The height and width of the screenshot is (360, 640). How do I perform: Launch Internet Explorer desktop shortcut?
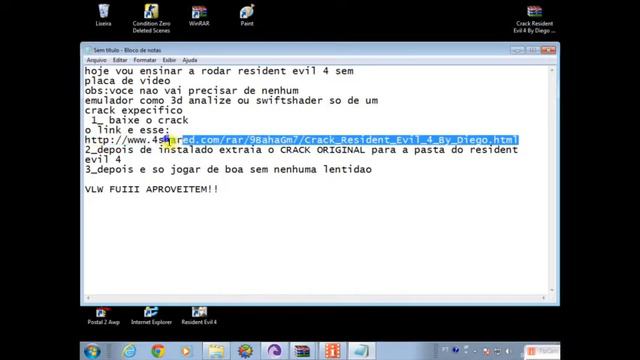tap(151, 316)
